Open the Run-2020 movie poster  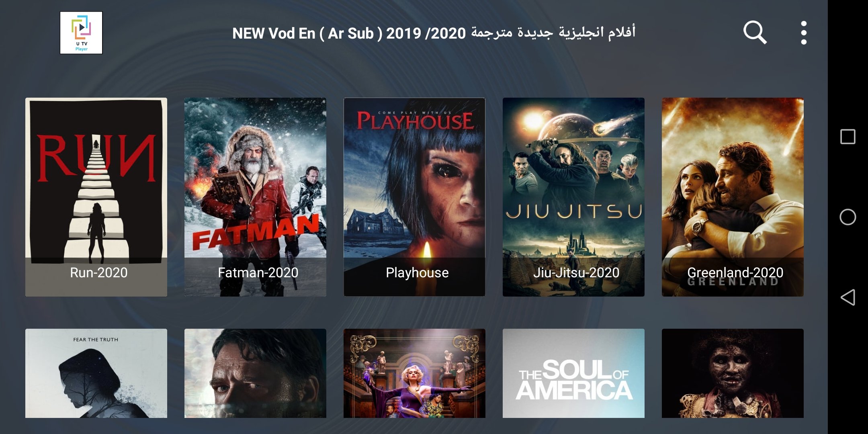[x=96, y=197]
